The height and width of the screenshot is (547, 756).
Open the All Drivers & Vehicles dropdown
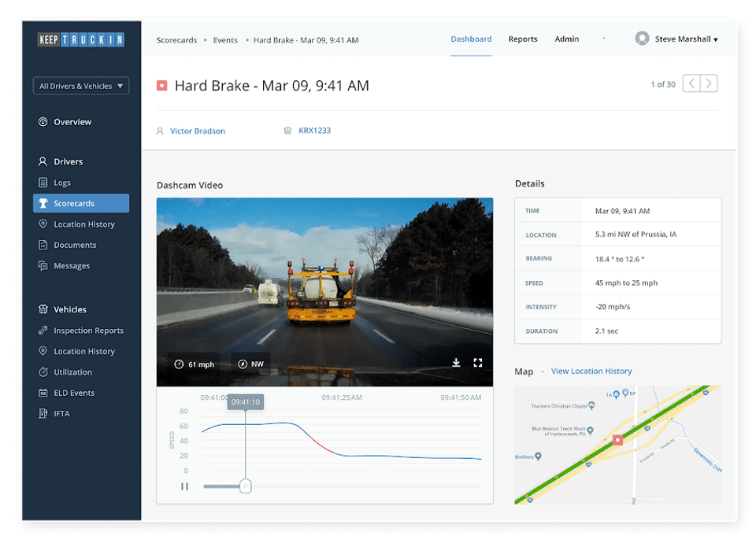tap(81, 86)
